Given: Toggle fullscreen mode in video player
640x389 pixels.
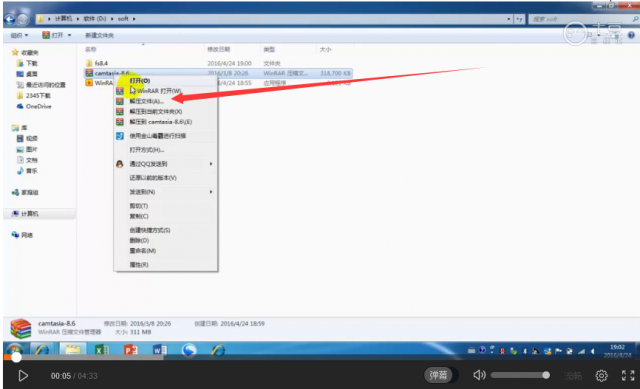Looking at the screenshot, I should click(x=628, y=376).
